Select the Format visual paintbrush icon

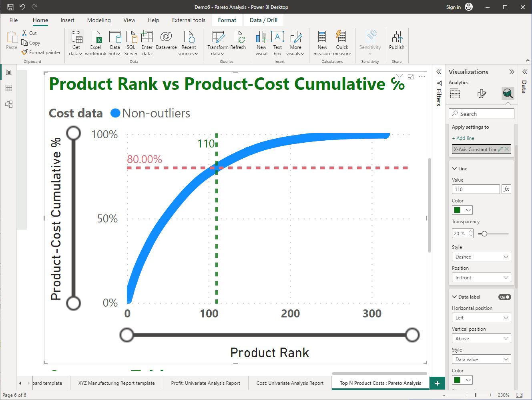482,94
